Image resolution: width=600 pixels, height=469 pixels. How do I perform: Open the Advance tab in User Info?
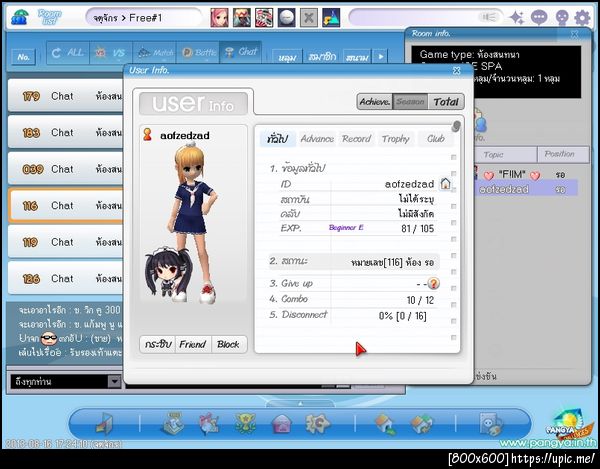[x=317, y=138]
